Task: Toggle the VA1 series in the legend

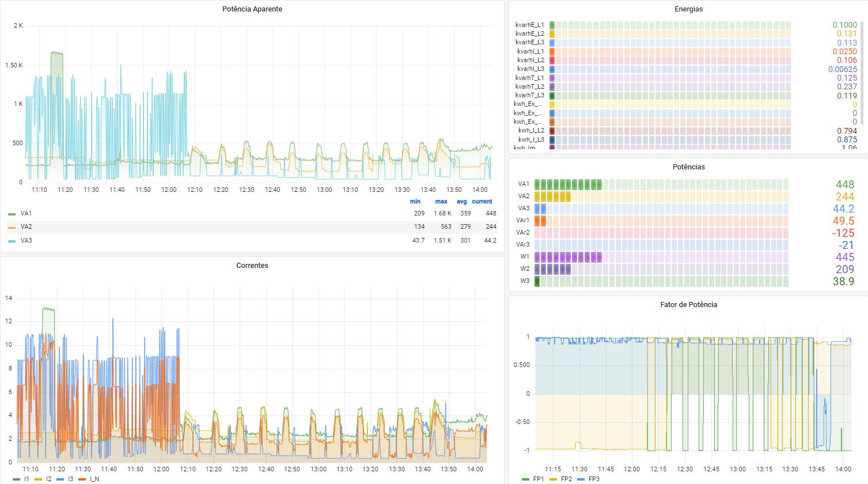Action: [x=26, y=213]
